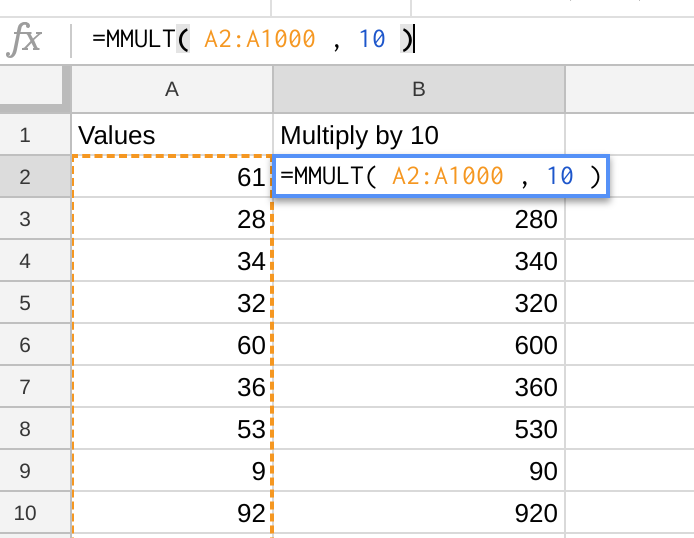Viewport: 694px width, 538px height.
Task: Click the 'Values' header cell
Action: coord(172,134)
